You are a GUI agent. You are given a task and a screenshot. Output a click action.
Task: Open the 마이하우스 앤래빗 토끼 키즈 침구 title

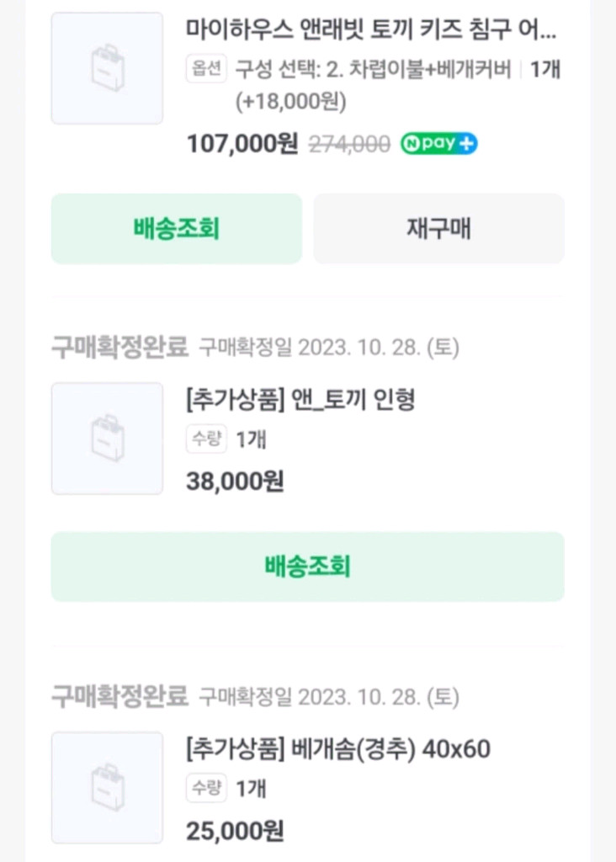tap(371, 32)
